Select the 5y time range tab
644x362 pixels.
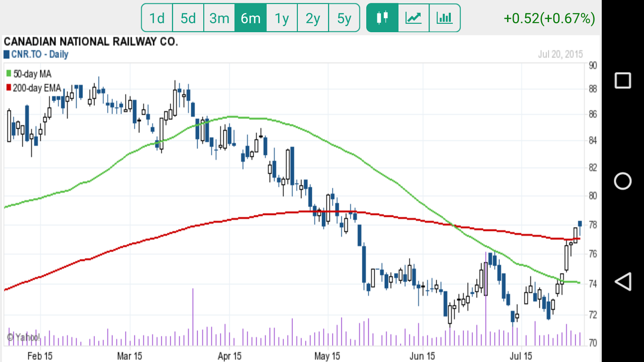344,18
